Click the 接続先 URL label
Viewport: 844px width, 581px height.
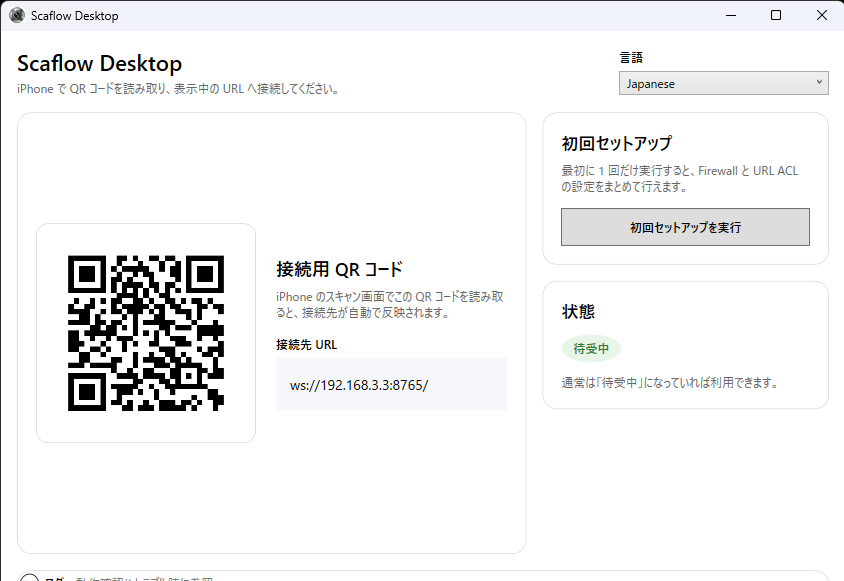(x=307, y=345)
